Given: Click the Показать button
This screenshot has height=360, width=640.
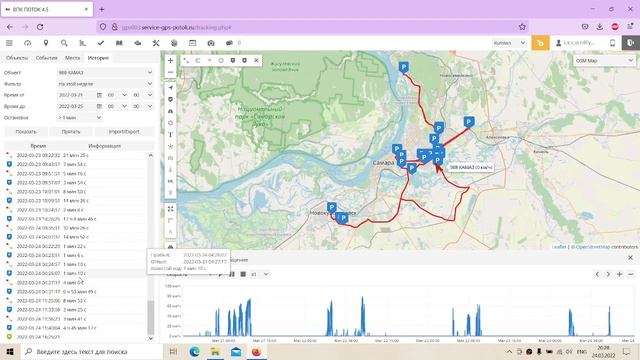Looking at the screenshot, I should point(26,132).
